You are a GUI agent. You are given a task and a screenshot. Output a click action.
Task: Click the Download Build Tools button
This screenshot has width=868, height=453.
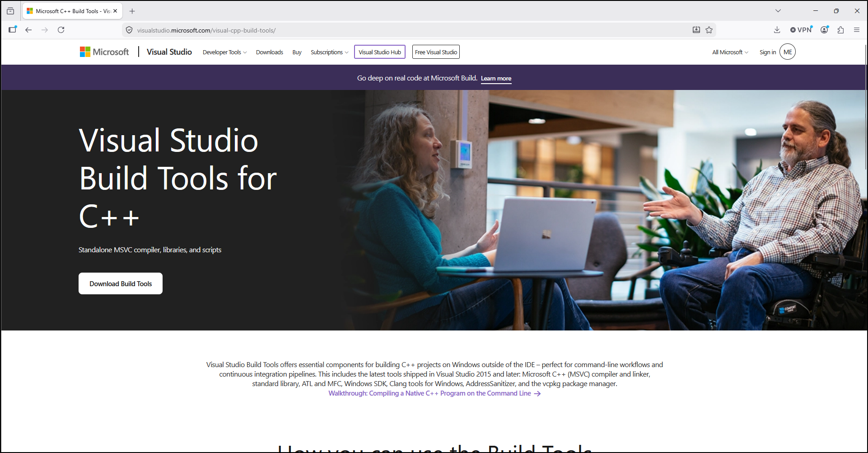pos(121,283)
